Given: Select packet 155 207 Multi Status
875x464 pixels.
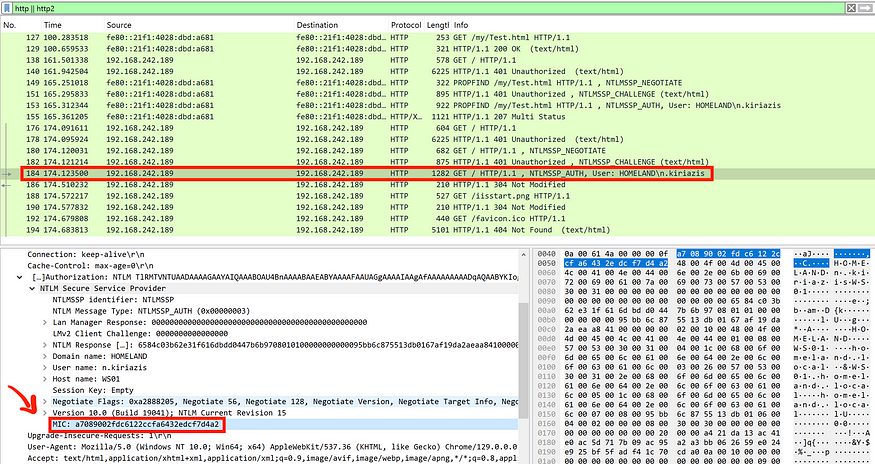Looking at the screenshot, I should click(x=438, y=117).
